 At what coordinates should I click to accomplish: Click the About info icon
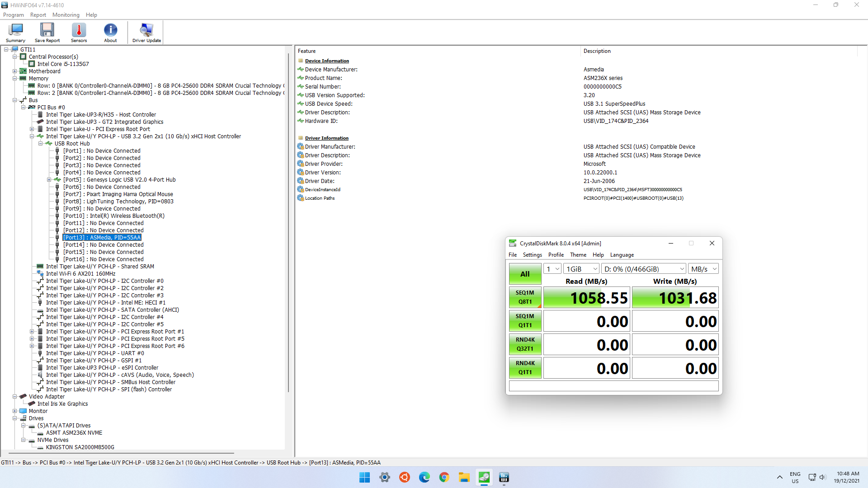[110, 33]
